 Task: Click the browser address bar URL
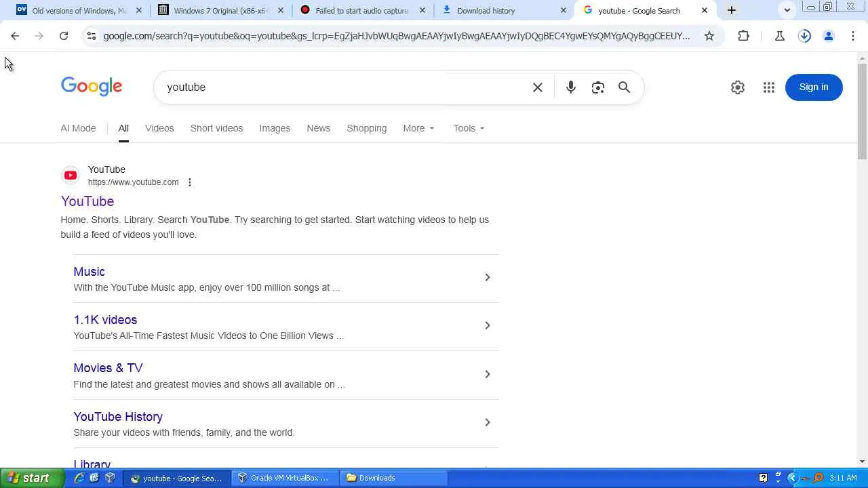point(397,36)
